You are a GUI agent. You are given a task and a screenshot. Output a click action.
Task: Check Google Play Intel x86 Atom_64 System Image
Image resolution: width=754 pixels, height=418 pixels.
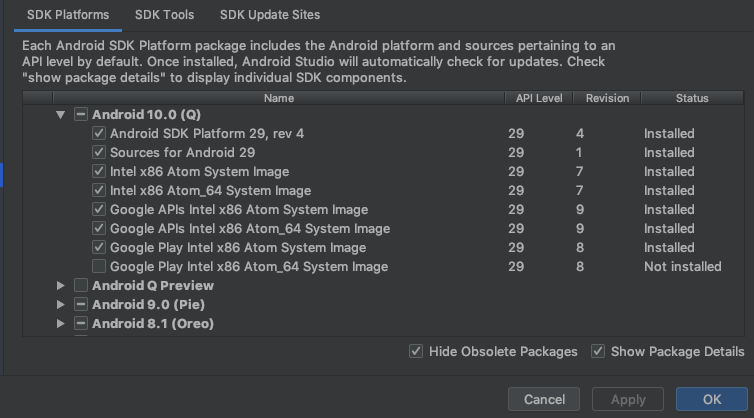[99, 267]
